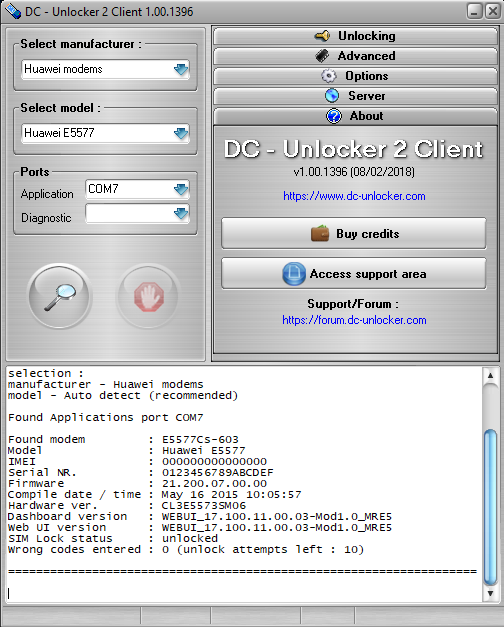Click the magnifying glass detect button
Screen dimensions: 504x627
click(60, 296)
